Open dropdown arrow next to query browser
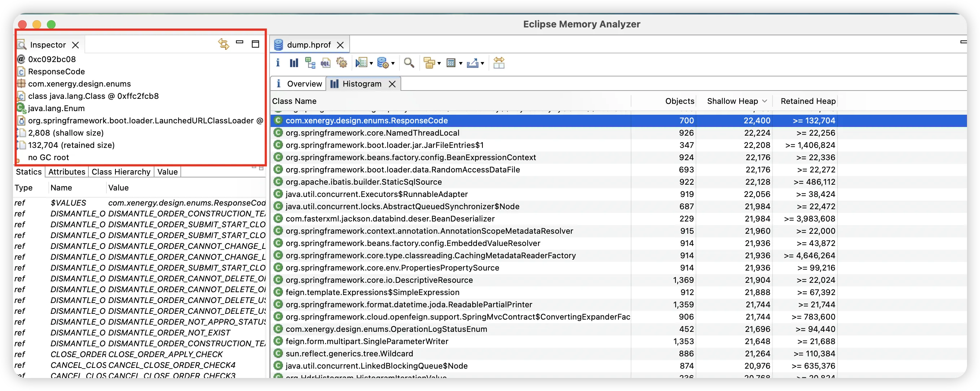This screenshot has width=980, height=391. click(x=393, y=63)
